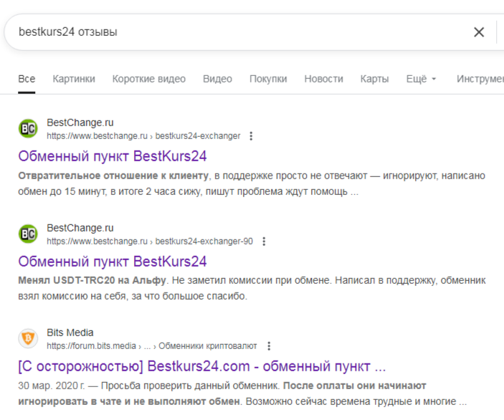Viewport: 504px width, 420px height.
Task: Click the Bits Media site name
Action: click(70, 333)
